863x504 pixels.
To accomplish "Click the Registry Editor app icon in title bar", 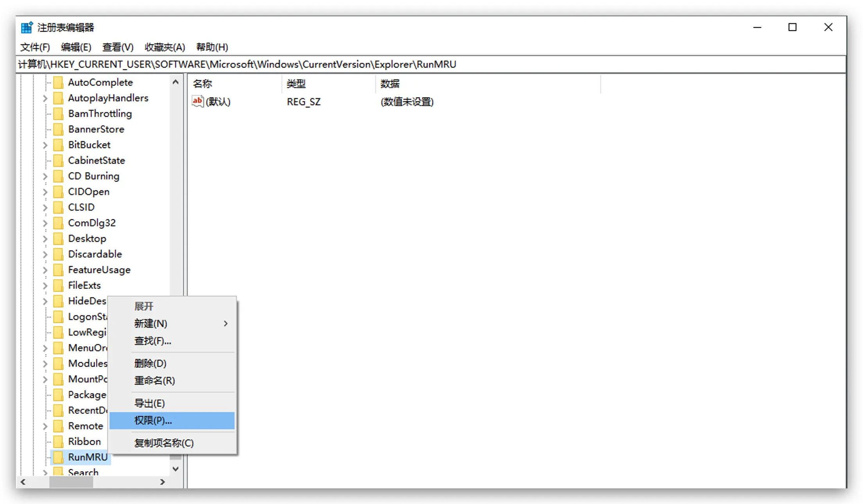I will click(27, 27).
